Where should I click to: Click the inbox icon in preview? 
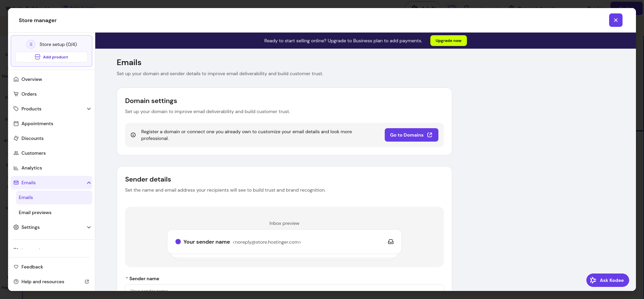(391, 242)
